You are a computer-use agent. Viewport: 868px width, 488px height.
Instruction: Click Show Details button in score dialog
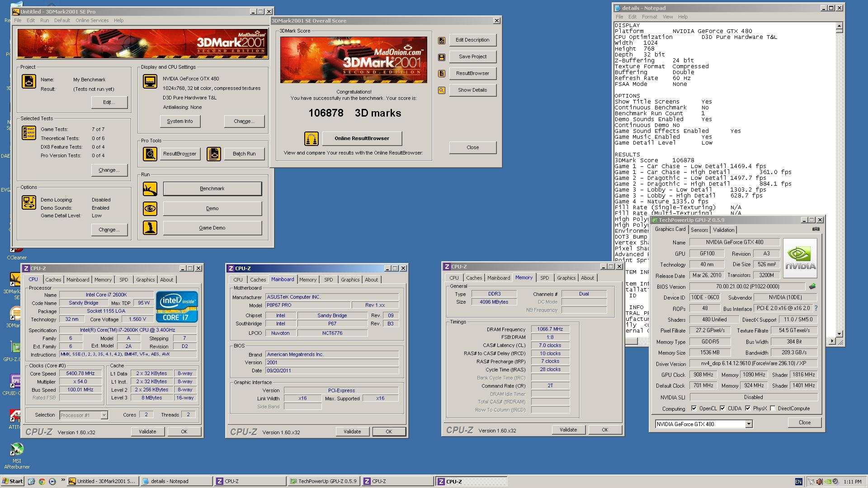472,90
